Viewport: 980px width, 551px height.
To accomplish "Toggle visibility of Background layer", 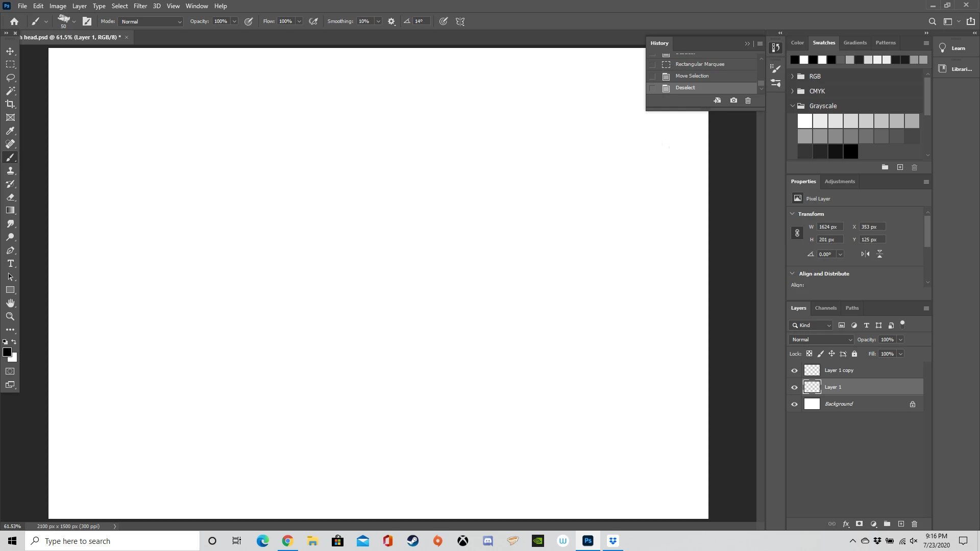I will pyautogui.click(x=794, y=404).
